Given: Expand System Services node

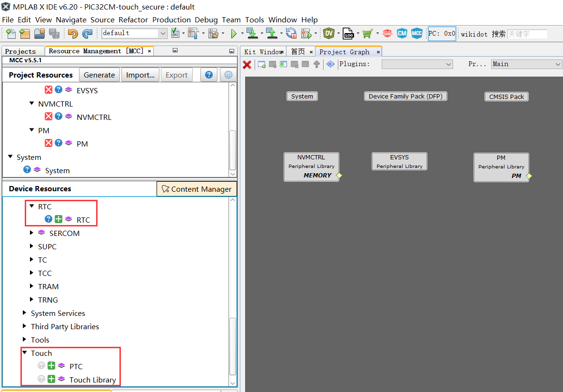Looking at the screenshot, I should (24, 313).
